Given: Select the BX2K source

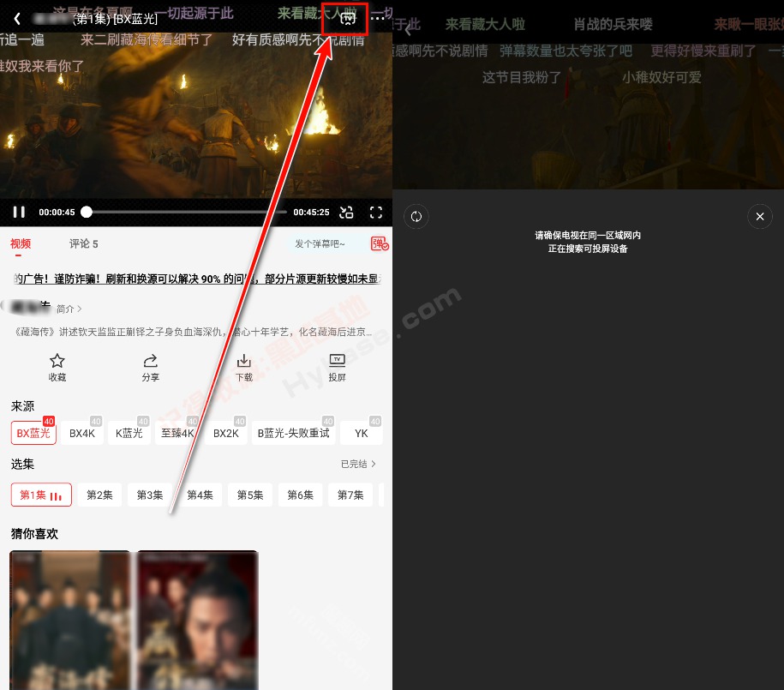Looking at the screenshot, I should coord(226,433).
